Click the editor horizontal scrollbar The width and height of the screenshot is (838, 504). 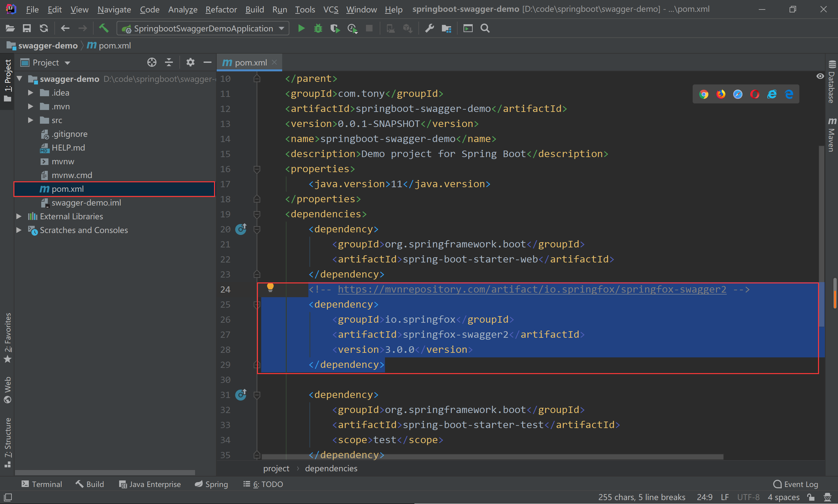[492, 457]
